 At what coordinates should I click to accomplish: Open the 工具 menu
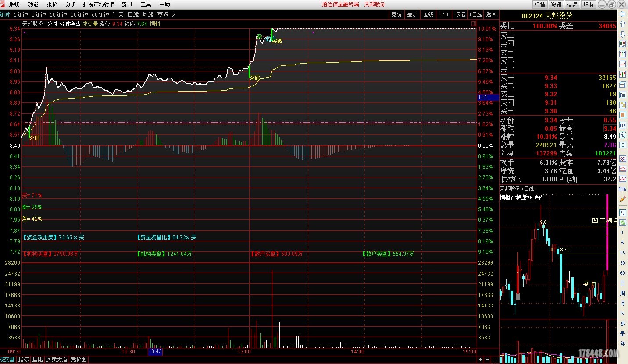click(x=146, y=4)
